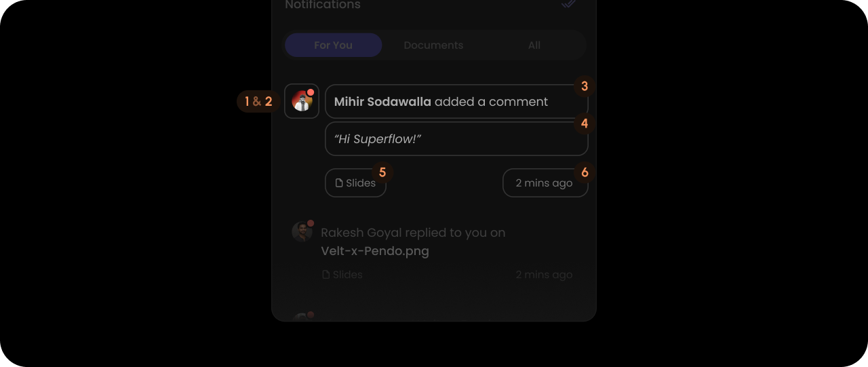Click the file icon beside dimmed Slides label

(x=325, y=275)
